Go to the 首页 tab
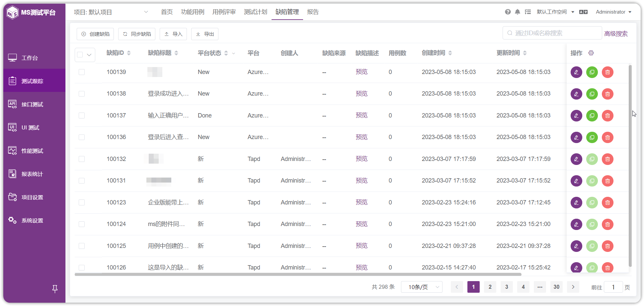The height and width of the screenshot is (306, 644). click(167, 12)
